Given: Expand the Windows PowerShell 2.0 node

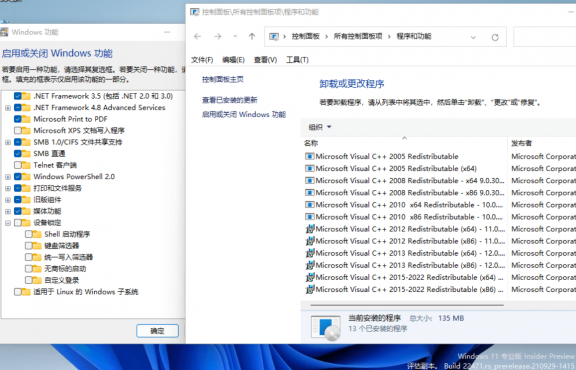Looking at the screenshot, I should pyautogui.click(x=8, y=177).
